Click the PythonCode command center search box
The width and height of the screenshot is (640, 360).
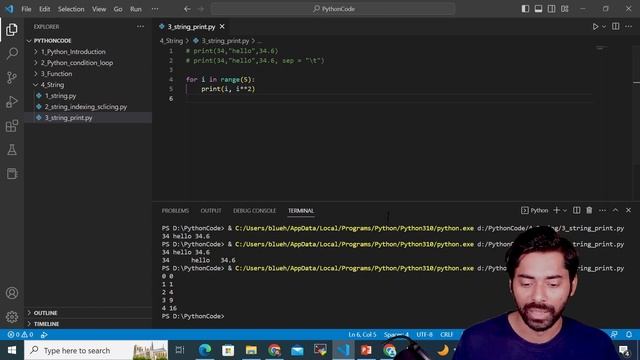click(333, 9)
